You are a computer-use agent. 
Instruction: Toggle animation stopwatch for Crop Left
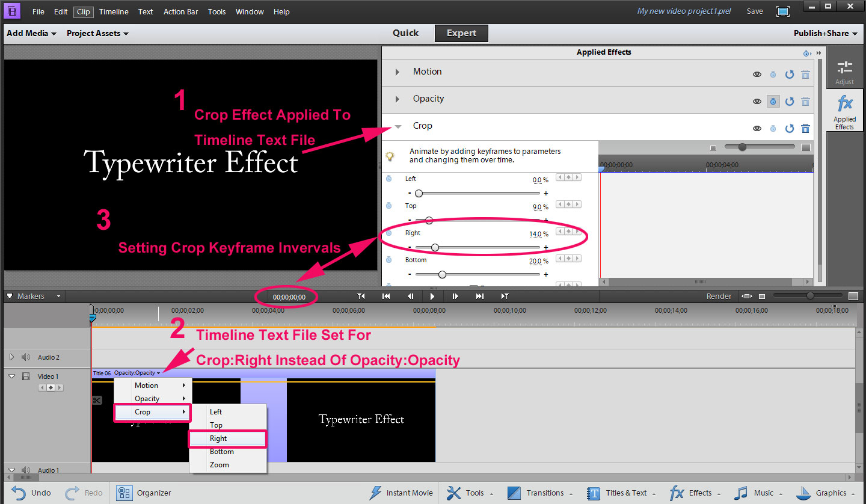click(388, 179)
